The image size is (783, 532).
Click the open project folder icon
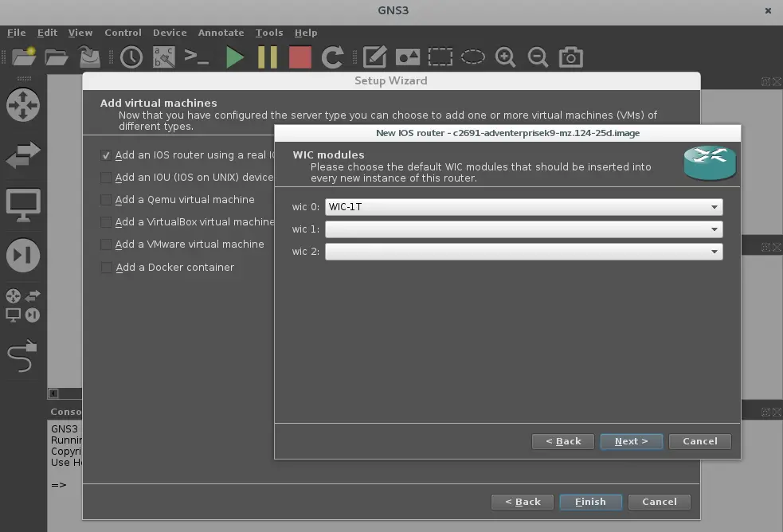(57, 57)
